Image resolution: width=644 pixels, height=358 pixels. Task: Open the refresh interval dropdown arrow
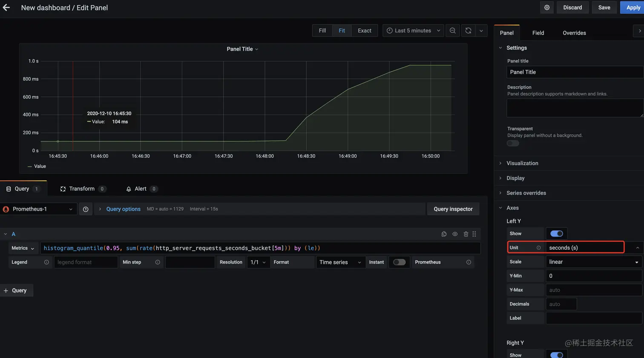pyautogui.click(x=481, y=31)
